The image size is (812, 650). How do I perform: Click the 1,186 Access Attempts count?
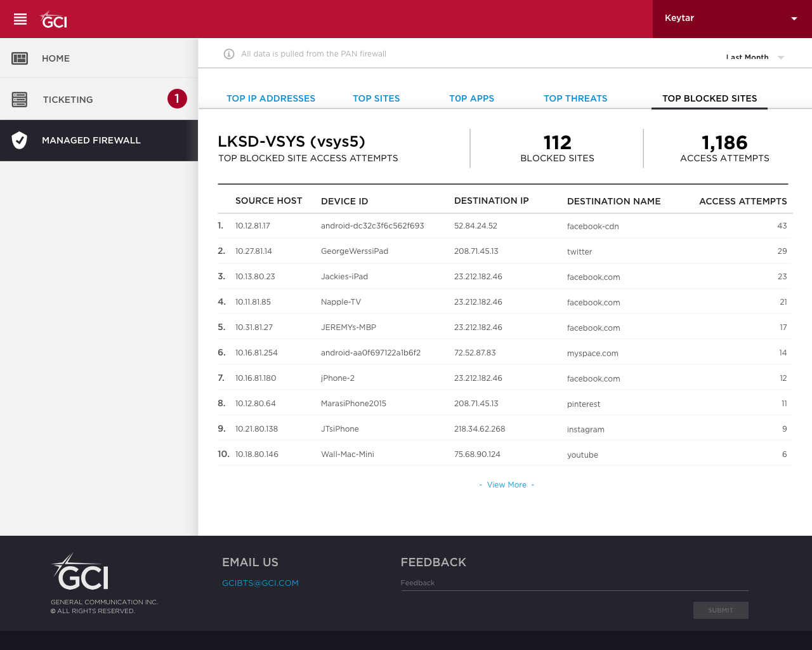tap(724, 143)
